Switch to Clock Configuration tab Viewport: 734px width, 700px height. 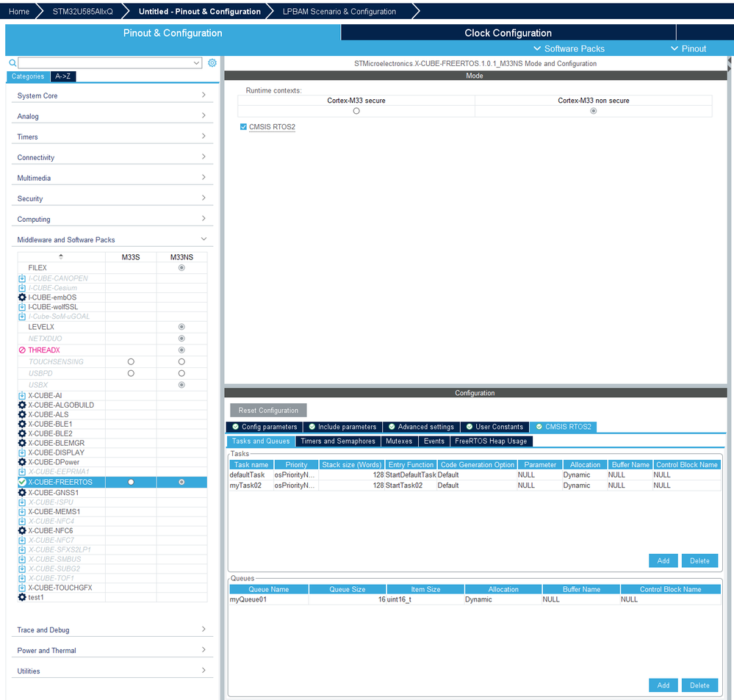[x=508, y=33]
